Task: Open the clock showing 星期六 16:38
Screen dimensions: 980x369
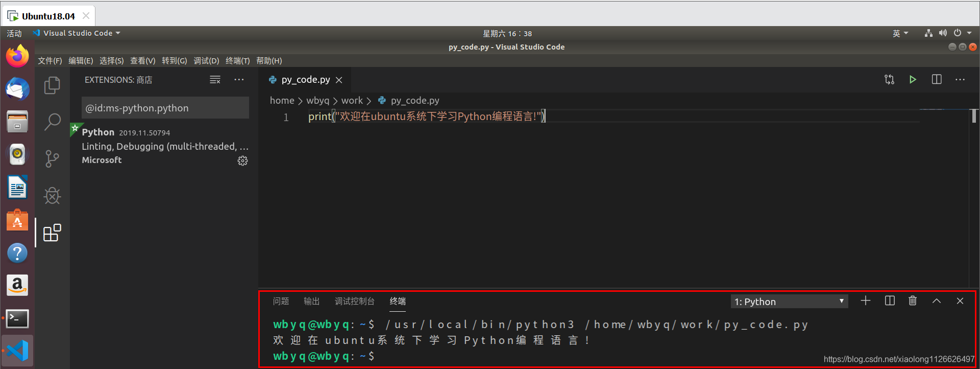Action: 507,34
